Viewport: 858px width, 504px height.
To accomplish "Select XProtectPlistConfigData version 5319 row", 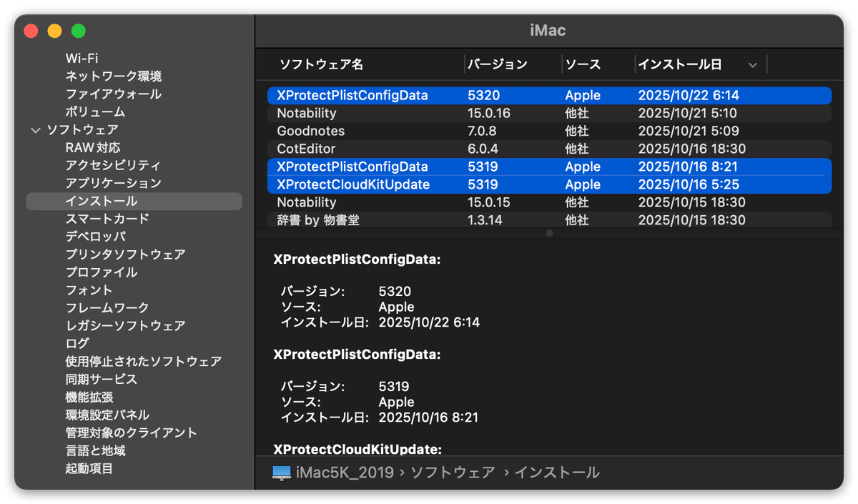I will point(549,167).
